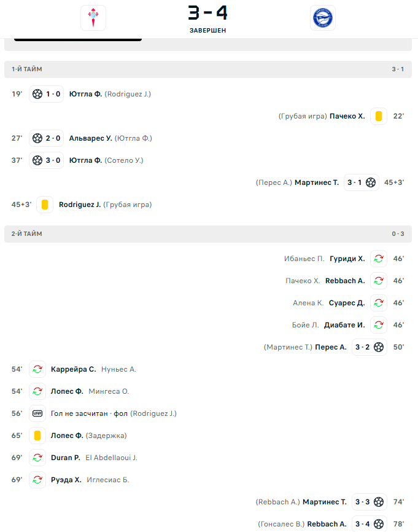This screenshot has width=418, height=532.
Task: Open player Перес А. at 50'
Action: pyautogui.click(x=331, y=347)
